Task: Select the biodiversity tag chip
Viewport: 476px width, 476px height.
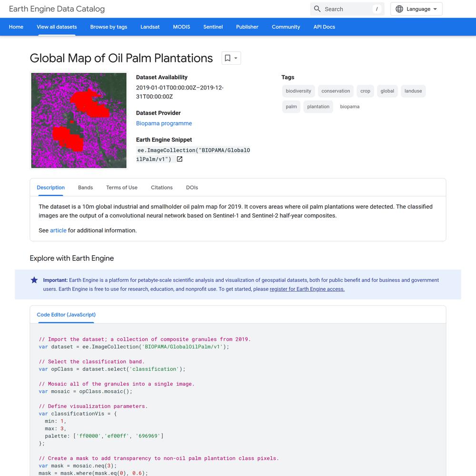Action: pyautogui.click(x=298, y=91)
